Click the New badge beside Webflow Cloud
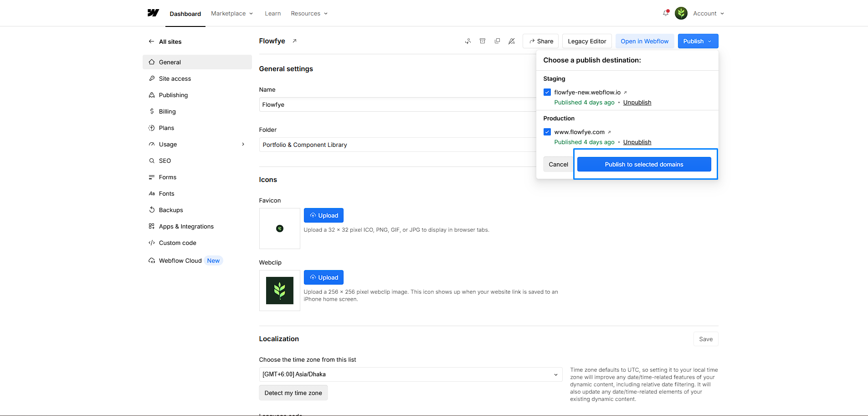This screenshot has width=868, height=416. click(213, 260)
